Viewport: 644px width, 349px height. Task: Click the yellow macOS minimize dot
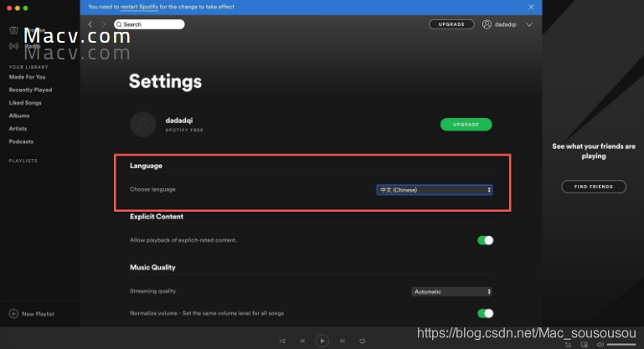18,8
